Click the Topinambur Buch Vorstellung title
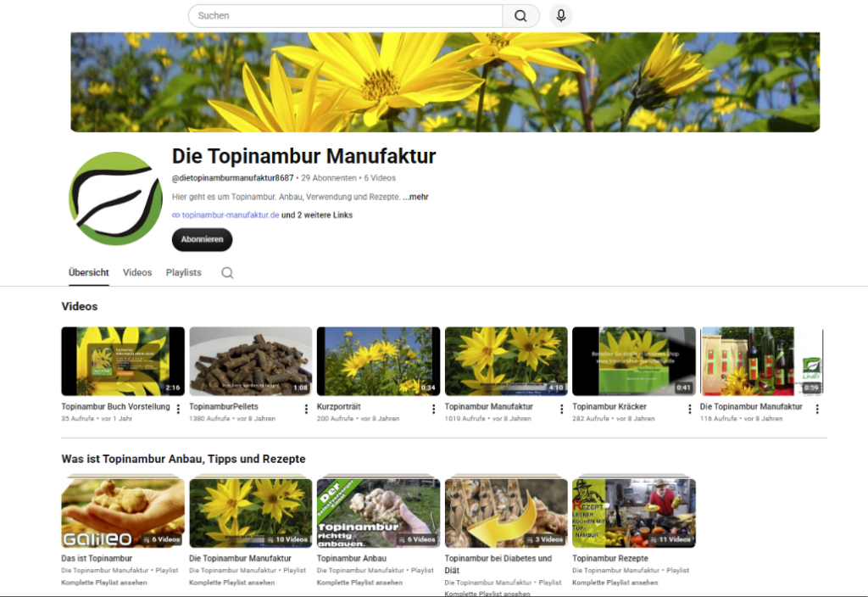This screenshot has width=868, height=597. click(115, 406)
